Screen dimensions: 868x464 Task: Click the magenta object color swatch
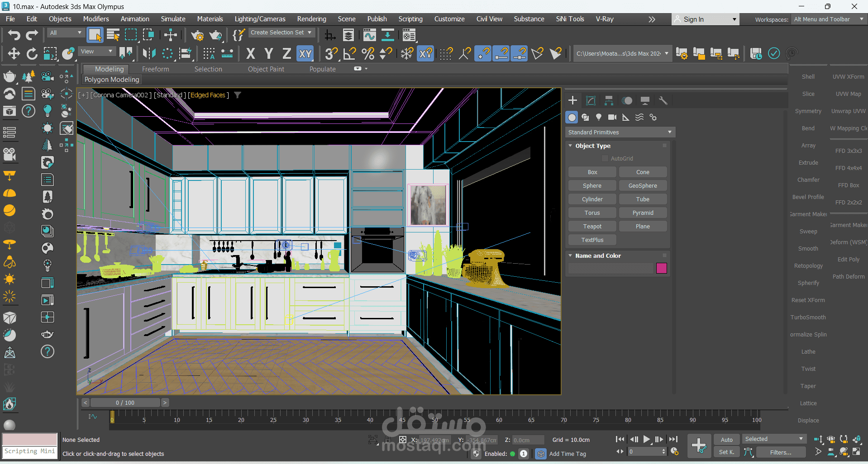(661, 268)
